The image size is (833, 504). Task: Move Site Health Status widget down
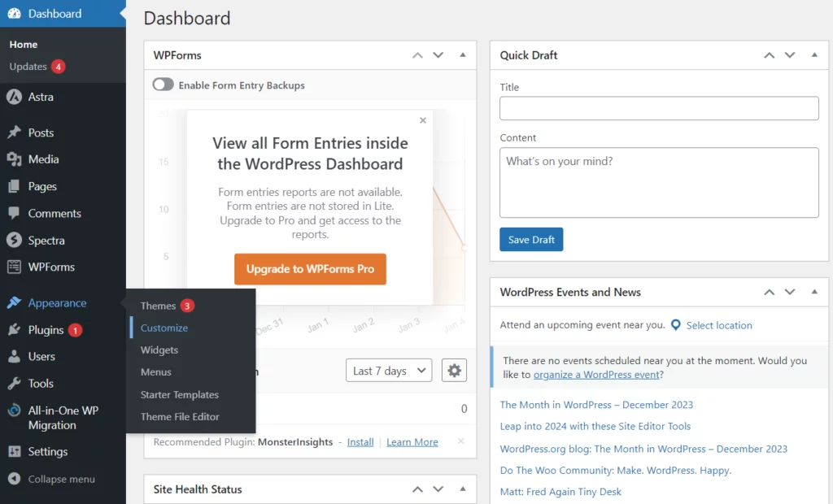[x=438, y=489]
